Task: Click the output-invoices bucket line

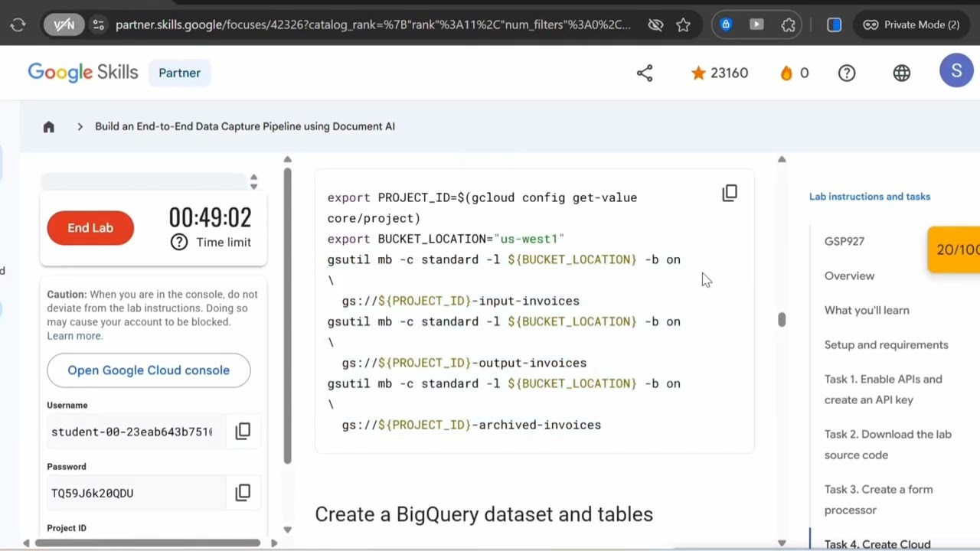Action: [x=464, y=363]
